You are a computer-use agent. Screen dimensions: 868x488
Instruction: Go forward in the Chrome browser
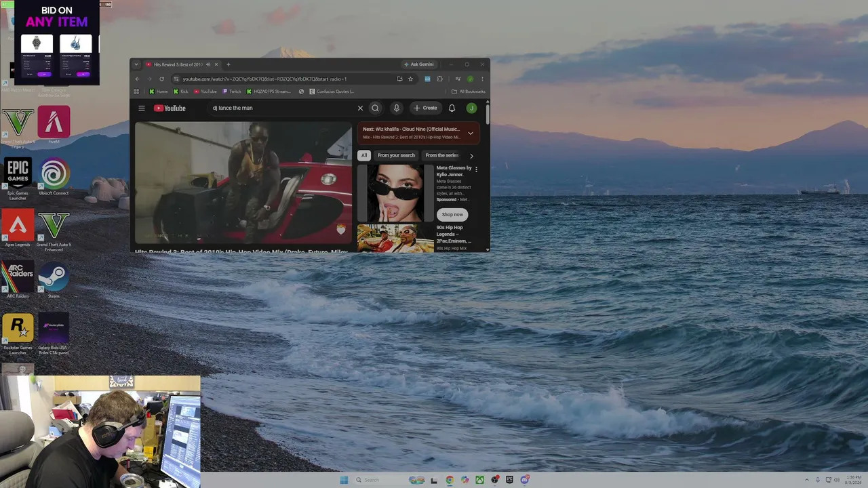pyautogui.click(x=149, y=79)
